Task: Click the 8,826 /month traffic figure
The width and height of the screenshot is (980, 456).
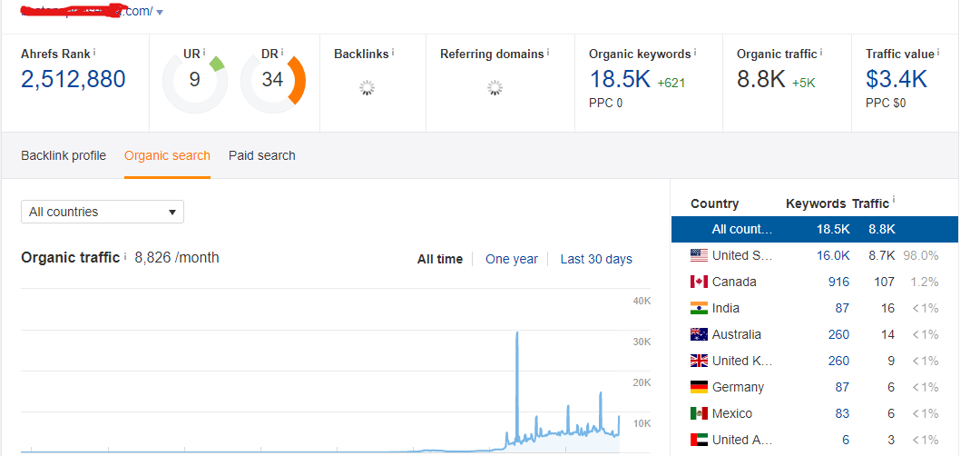Action: pyautogui.click(x=177, y=258)
